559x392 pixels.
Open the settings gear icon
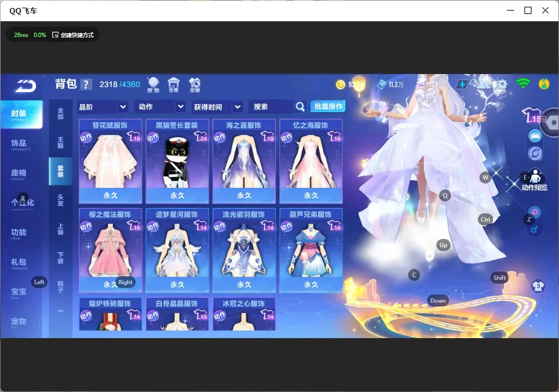click(502, 84)
